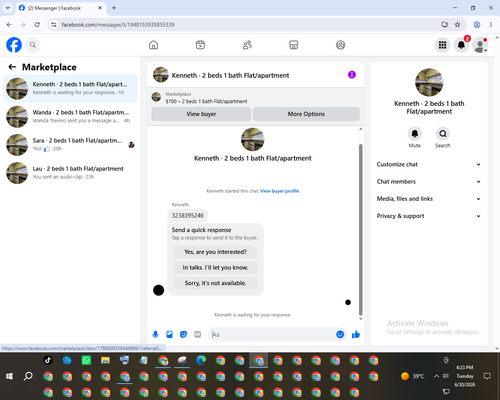Reload the page in Chrome

coord(37,25)
